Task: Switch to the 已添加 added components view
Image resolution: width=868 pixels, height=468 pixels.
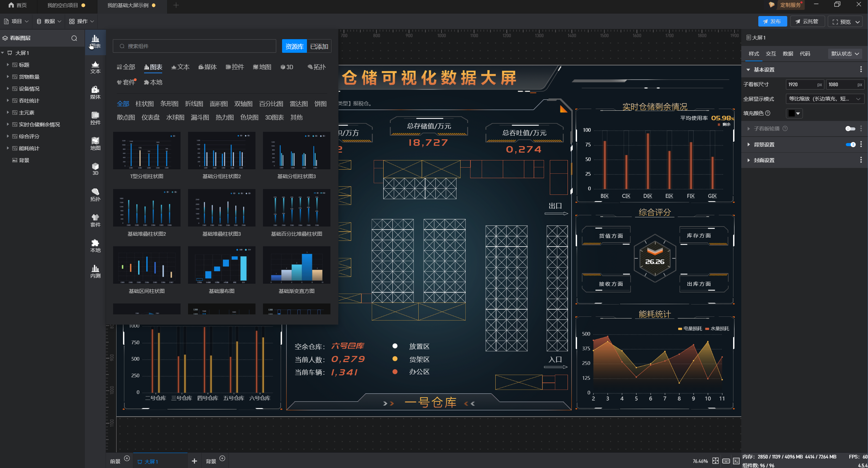Action: tap(319, 46)
